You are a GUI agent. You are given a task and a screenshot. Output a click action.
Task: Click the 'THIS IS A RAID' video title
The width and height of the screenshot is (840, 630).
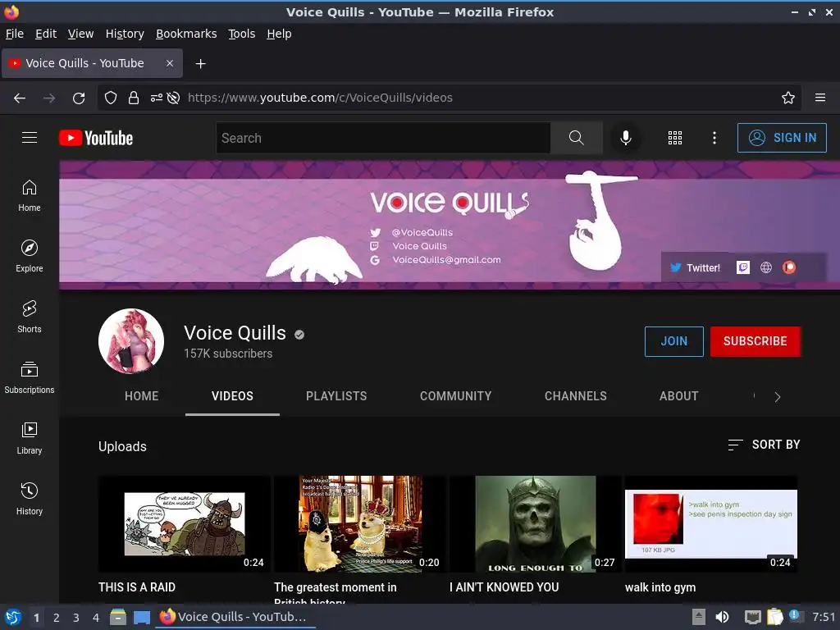(x=137, y=587)
